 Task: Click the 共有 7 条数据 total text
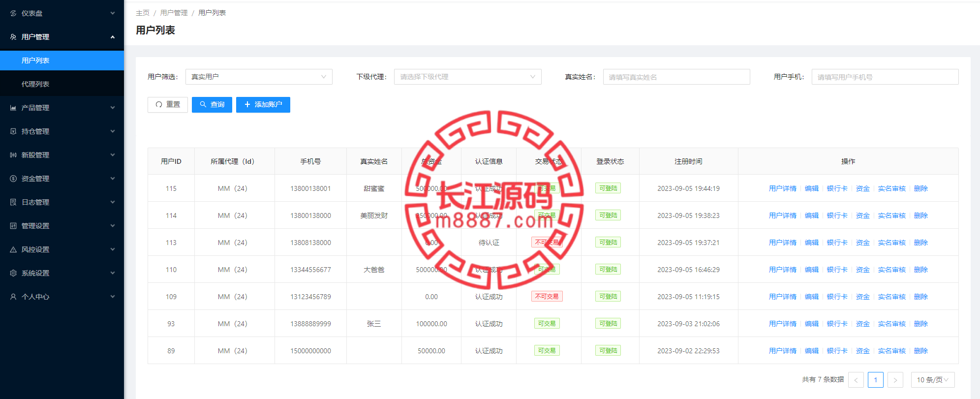click(x=823, y=379)
